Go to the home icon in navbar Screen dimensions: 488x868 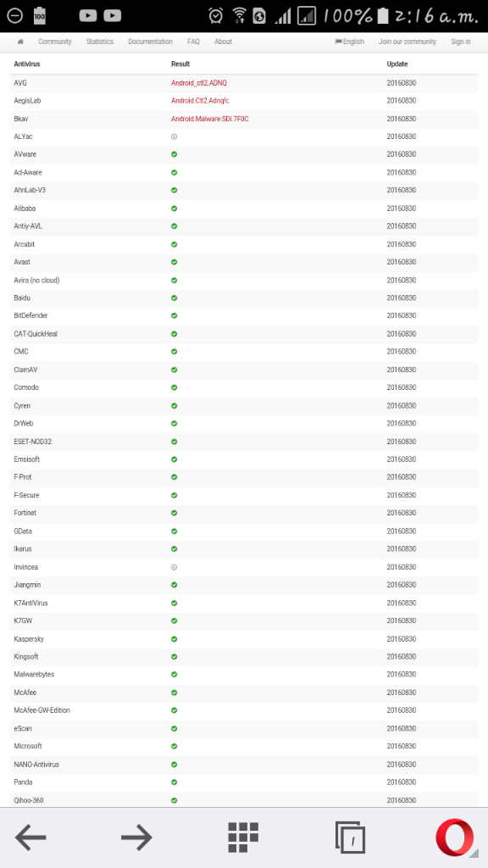[x=20, y=42]
